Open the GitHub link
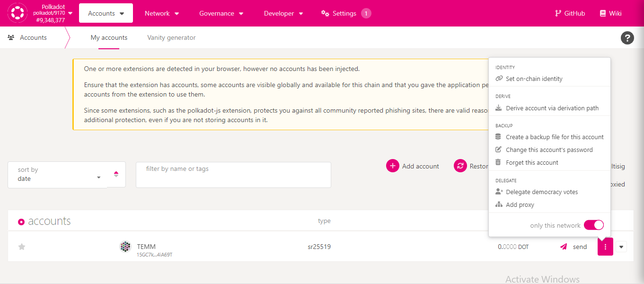This screenshot has height=284, width=644. (x=570, y=13)
